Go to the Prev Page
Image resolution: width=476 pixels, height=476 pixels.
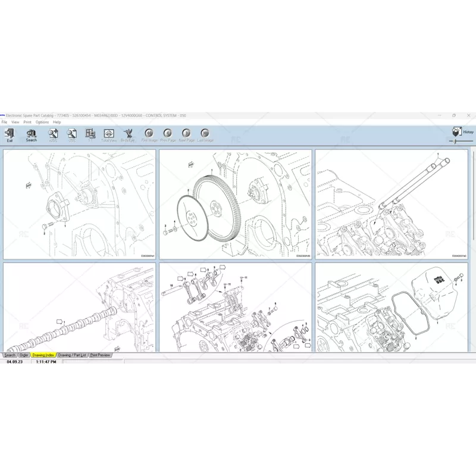pyautogui.click(x=168, y=134)
